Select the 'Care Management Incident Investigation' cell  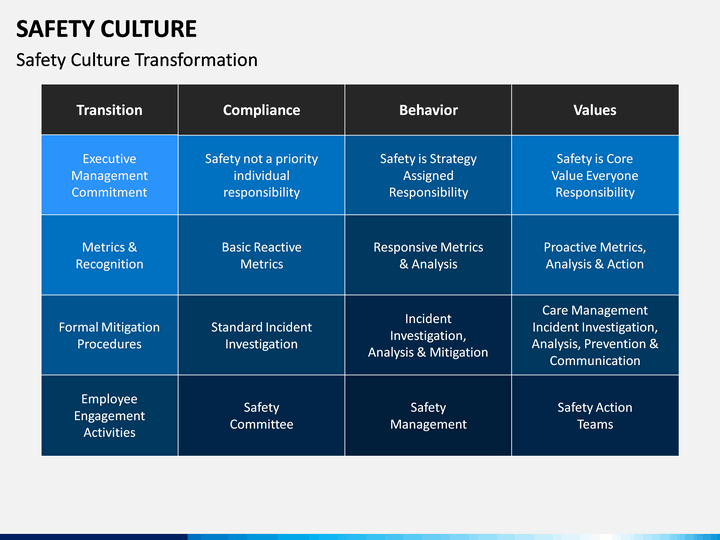pyautogui.click(x=595, y=335)
